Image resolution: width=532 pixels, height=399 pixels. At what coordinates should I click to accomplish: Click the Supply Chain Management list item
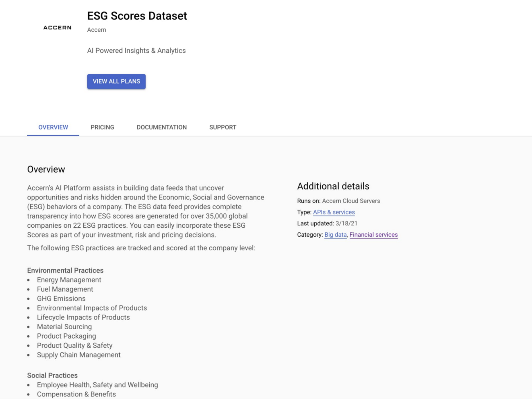pos(79,355)
